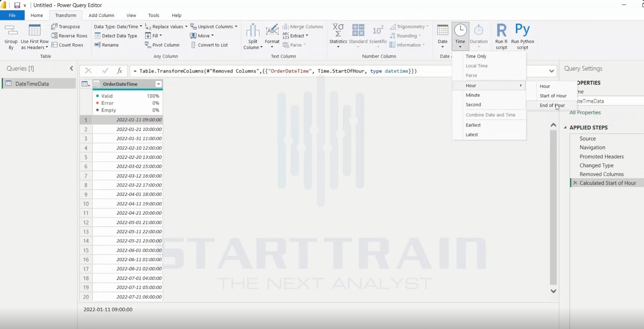The height and width of the screenshot is (329, 644).
Task: Delete the Calculated Start of Hour step
Action: click(575, 183)
